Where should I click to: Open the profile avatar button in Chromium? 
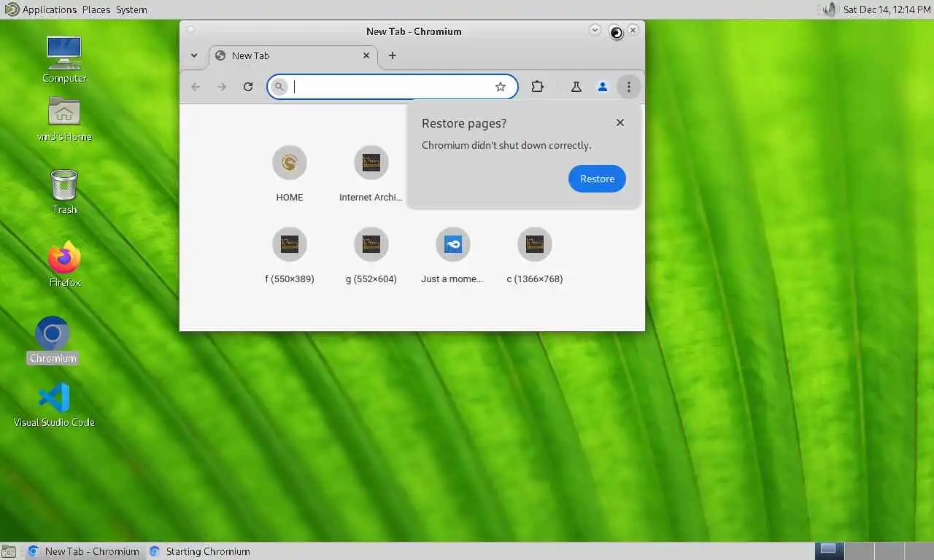[x=602, y=87]
